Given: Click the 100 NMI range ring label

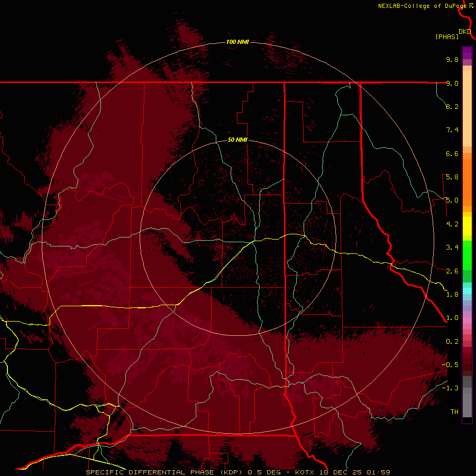Looking at the screenshot, I should [237, 42].
